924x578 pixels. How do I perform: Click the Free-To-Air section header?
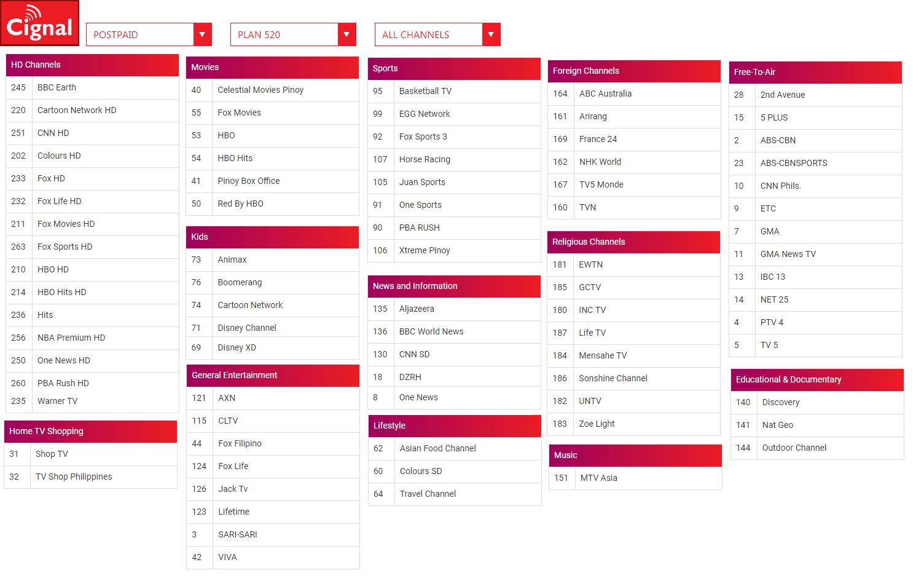[x=815, y=73]
